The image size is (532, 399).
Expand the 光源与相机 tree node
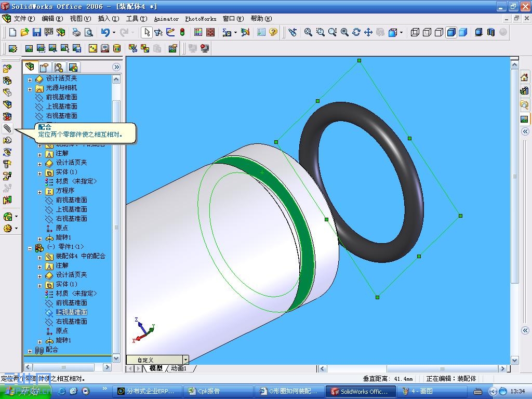pos(30,89)
